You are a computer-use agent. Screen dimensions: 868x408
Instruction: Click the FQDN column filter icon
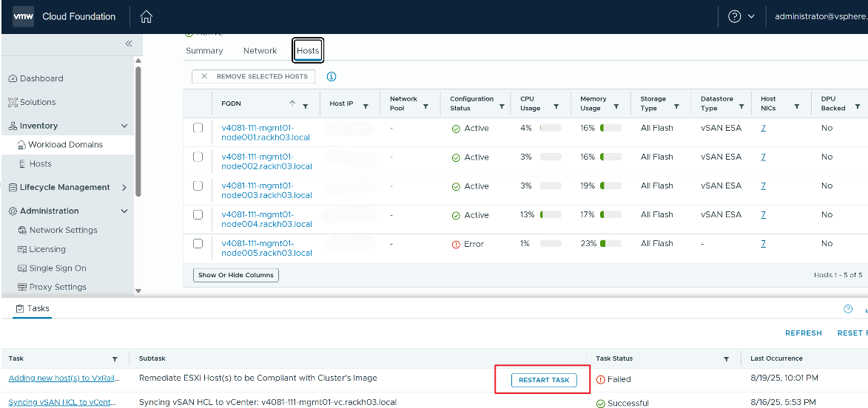click(x=306, y=106)
